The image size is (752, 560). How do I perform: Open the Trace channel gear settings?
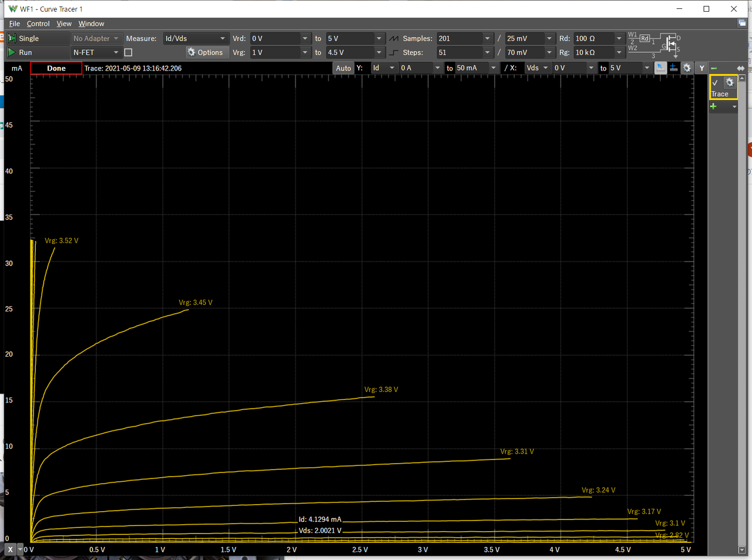[x=730, y=82]
